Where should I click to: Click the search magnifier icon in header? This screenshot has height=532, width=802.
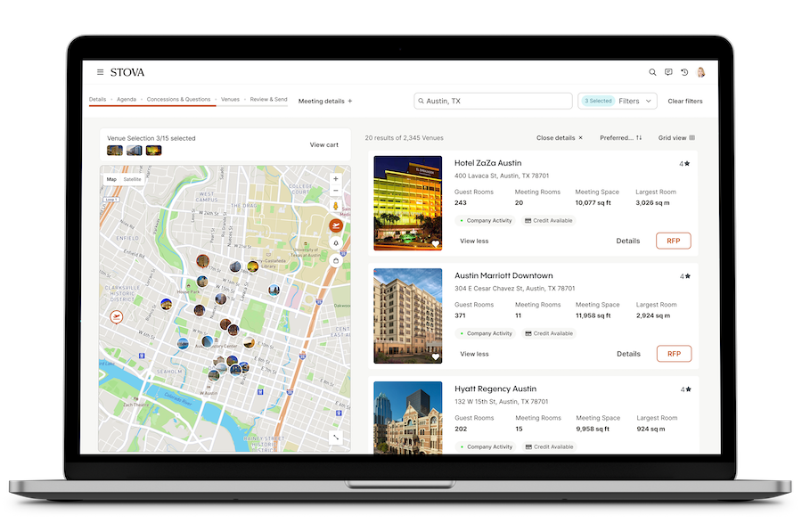(652, 72)
